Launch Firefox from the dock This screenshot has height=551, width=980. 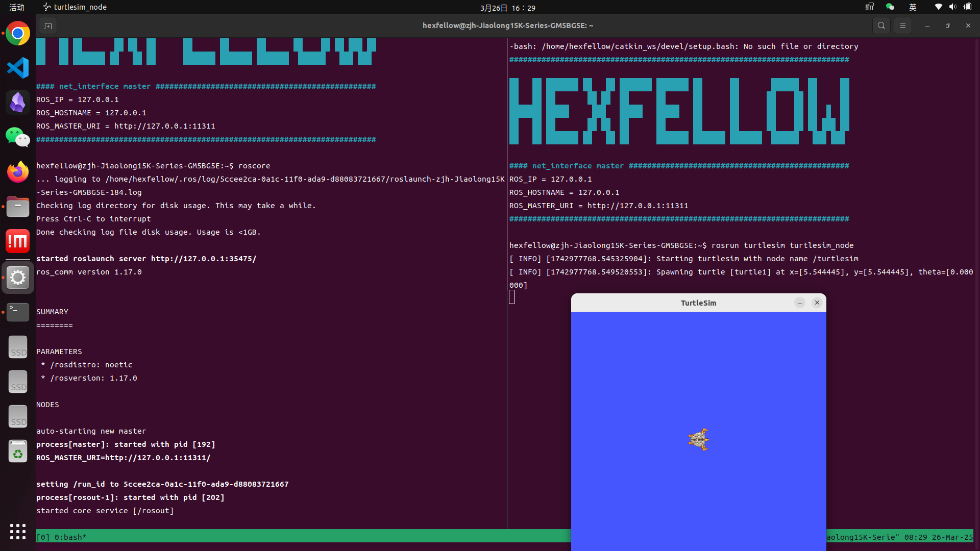point(18,172)
